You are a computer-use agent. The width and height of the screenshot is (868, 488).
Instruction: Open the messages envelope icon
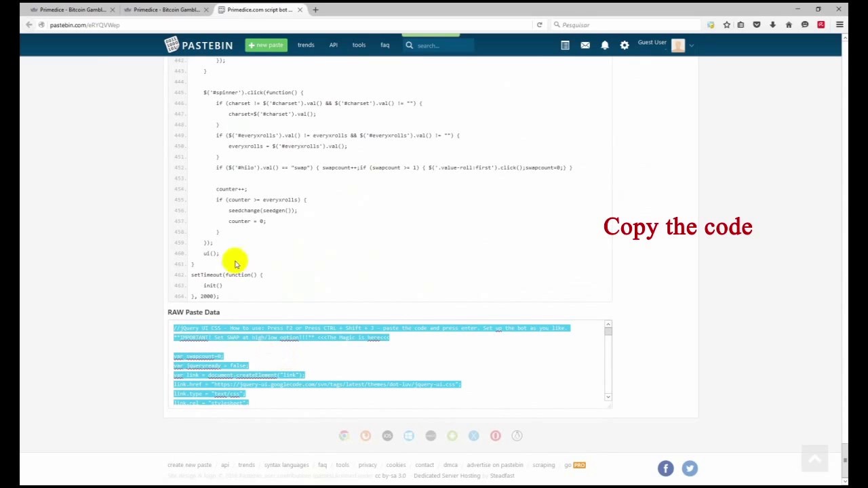[x=585, y=45]
